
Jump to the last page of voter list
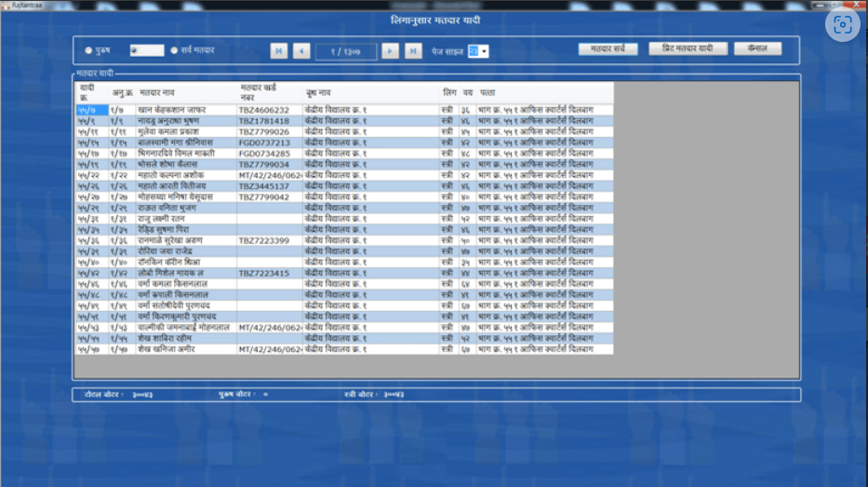414,51
